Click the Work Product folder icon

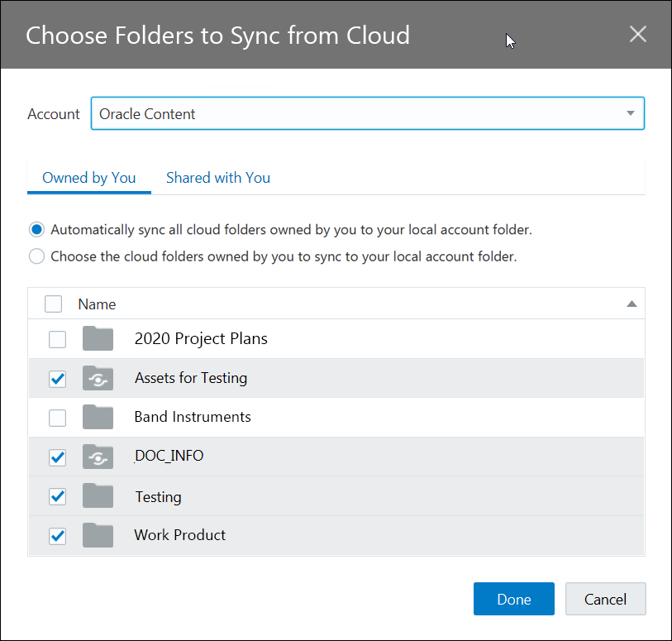coord(98,535)
